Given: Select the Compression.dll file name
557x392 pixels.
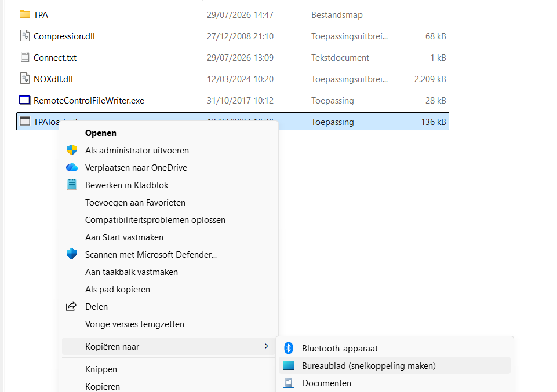Looking at the screenshot, I should coord(64,36).
